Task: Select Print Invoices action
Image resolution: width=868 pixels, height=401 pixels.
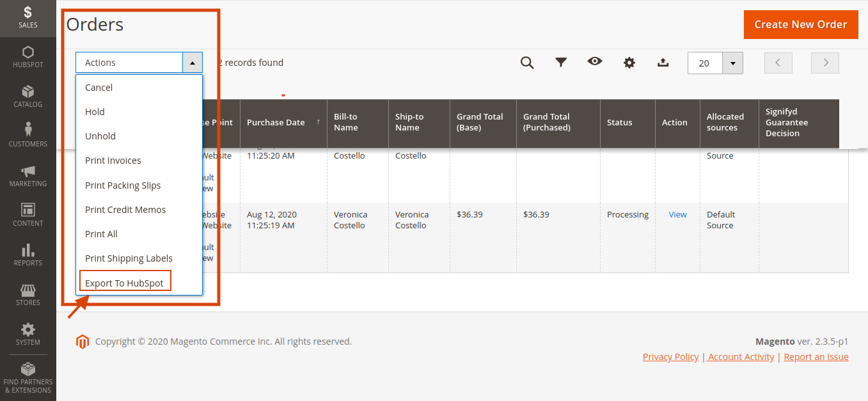Action: pos(139,161)
